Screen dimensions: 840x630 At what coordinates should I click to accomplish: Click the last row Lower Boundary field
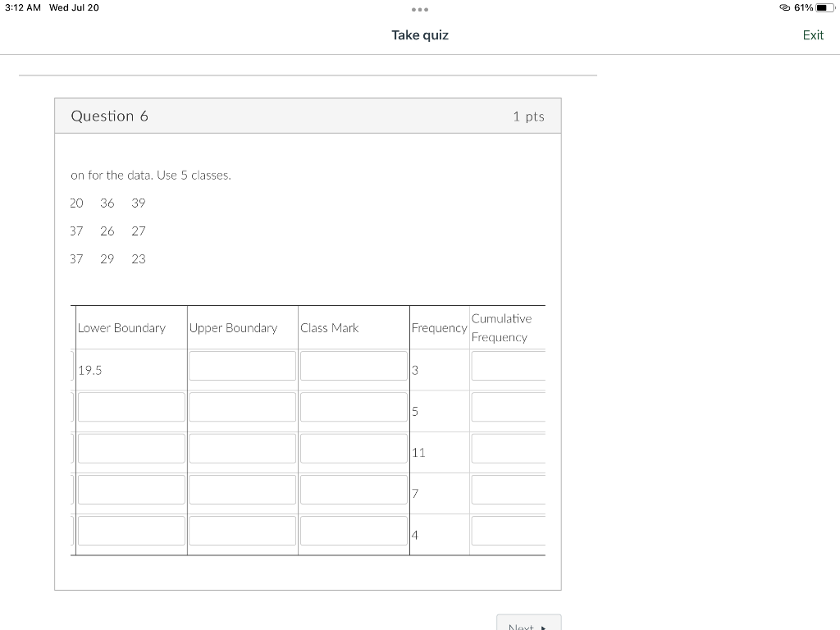(x=130, y=530)
